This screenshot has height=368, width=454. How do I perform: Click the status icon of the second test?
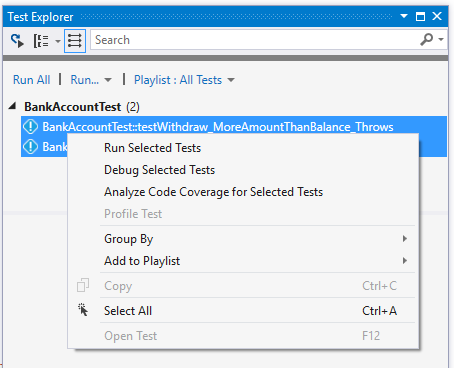(x=30, y=147)
